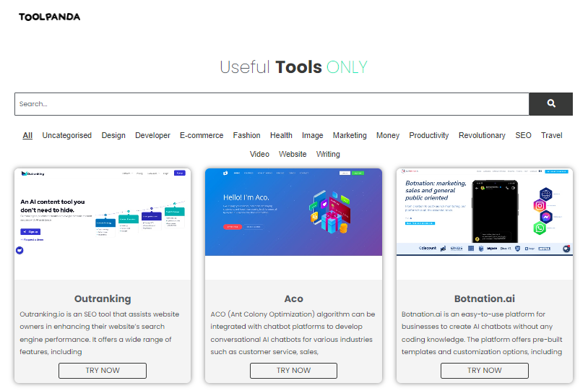Filter tools by Design
Image resolution: width=588 pixels, height=391 pixels.
pos(113,135)
